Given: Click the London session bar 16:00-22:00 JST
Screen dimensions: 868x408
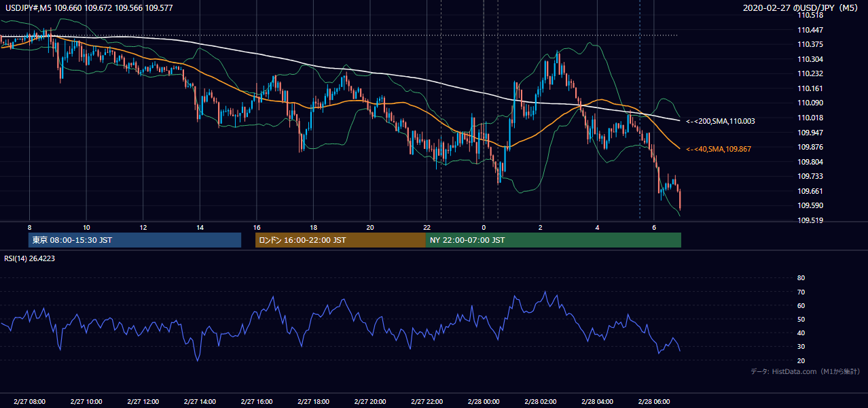Looking at the screenshot, I should [340, 240].
